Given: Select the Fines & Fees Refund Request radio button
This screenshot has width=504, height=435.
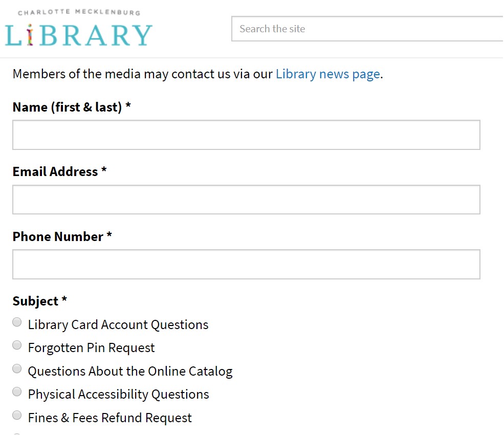Looking at the screenshot, I should click(17, 416).
